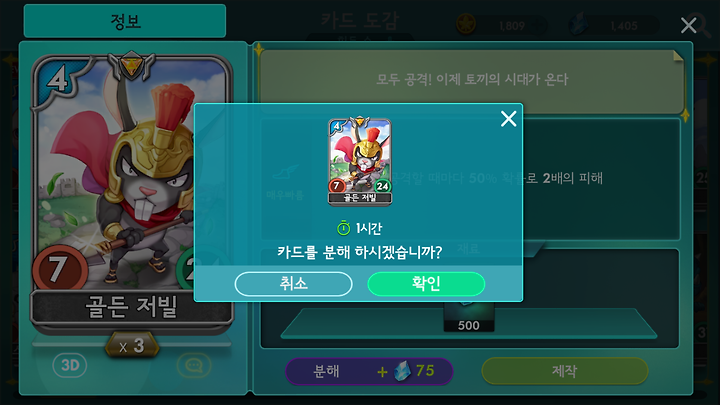Screen dimensions: 720x405
Task: Confirm card disassembly with 확인 button
Action: coord(426,284)
